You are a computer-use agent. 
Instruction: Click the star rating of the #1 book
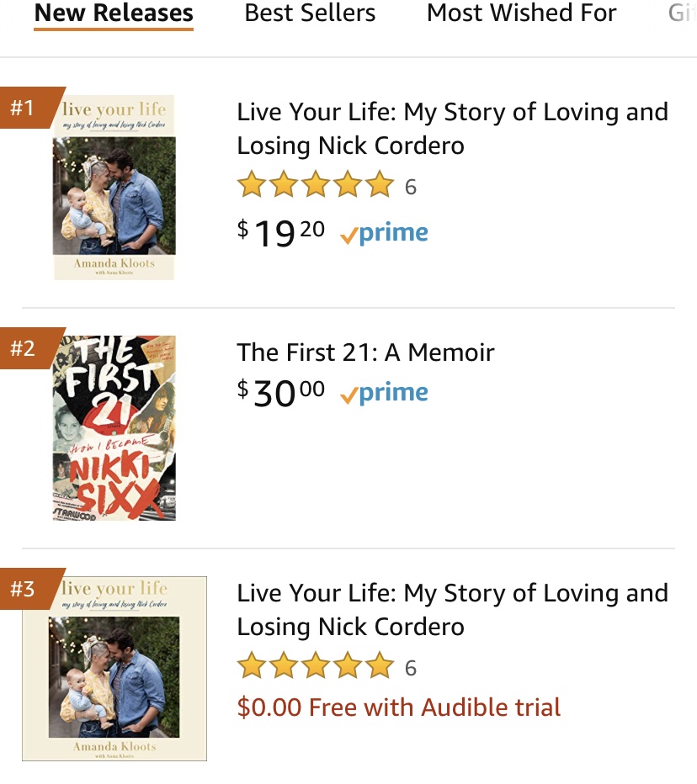(x=316, y=185)
